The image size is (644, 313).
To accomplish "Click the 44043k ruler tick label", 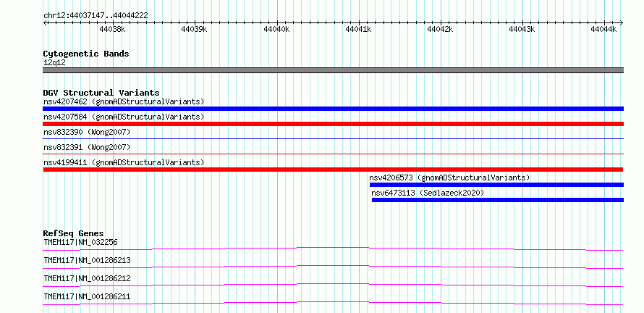I will pos(522,29).
